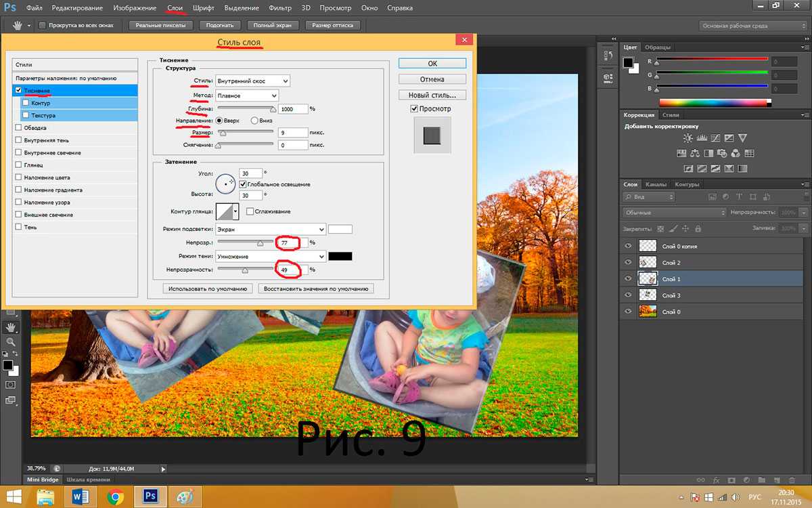
Task: Click the Brightness/Contrast adjustment icon
Action: (x=687, y=138)
